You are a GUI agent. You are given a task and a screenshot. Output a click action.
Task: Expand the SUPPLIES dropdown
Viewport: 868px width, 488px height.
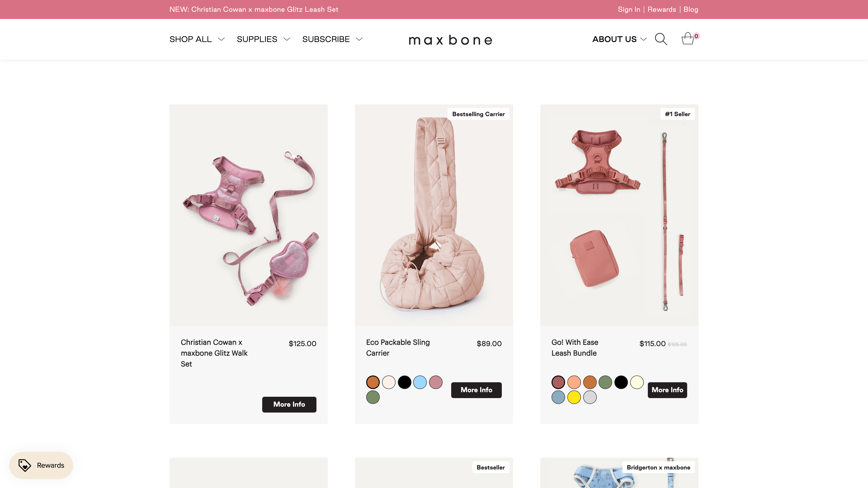(263, 39)
